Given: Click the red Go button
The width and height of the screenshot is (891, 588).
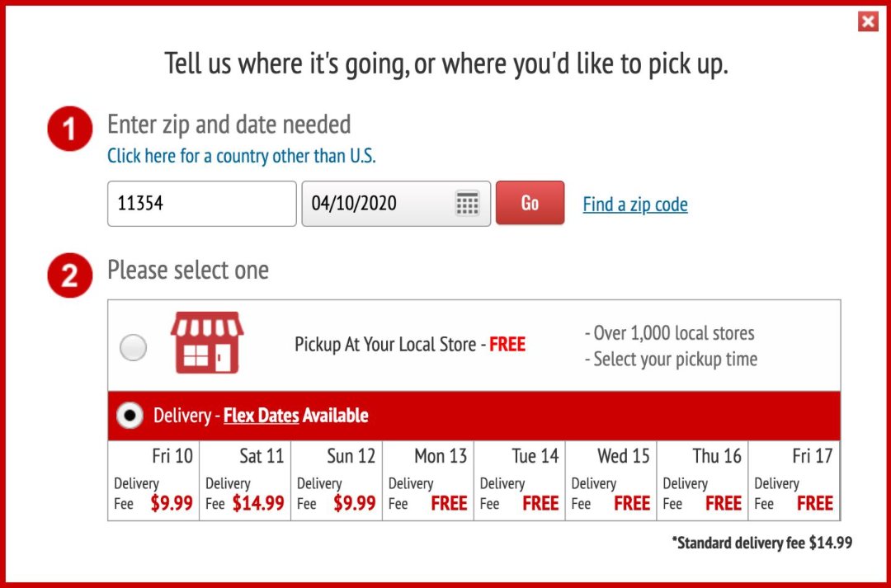Looking at the screenshot, I should pyautogui.click(x=530, y=203).
